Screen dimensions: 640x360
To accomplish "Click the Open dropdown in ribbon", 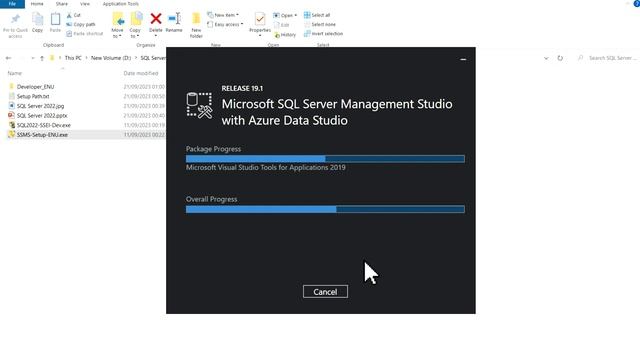I will (x=285, y=16).
